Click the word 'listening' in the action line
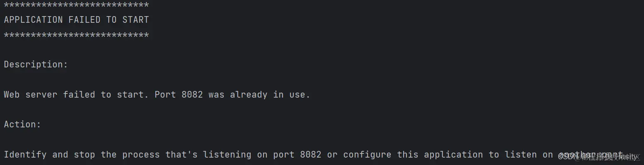The image size is (644, 165). coord(227,155)
